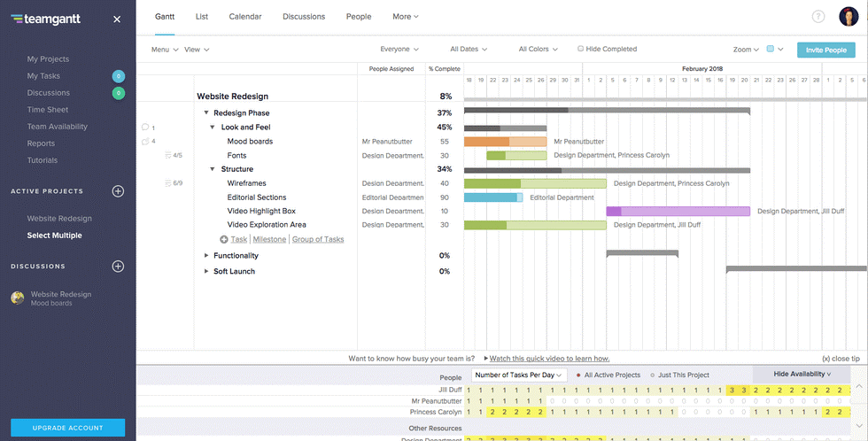The height and width of the screenshot is (441, 868).
Task: Add a new active project with plus icon
Action: [x=118, y=191]
